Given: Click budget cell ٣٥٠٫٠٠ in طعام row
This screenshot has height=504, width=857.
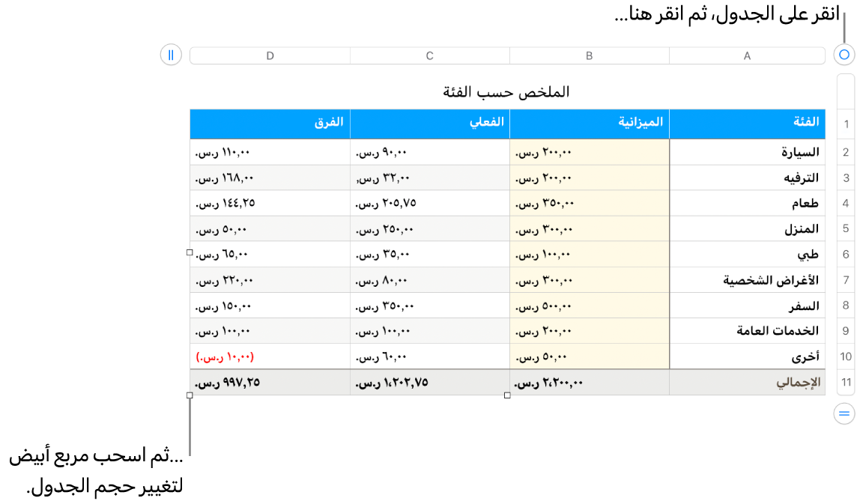Looking at the screenshot, I should coord(589,204).
